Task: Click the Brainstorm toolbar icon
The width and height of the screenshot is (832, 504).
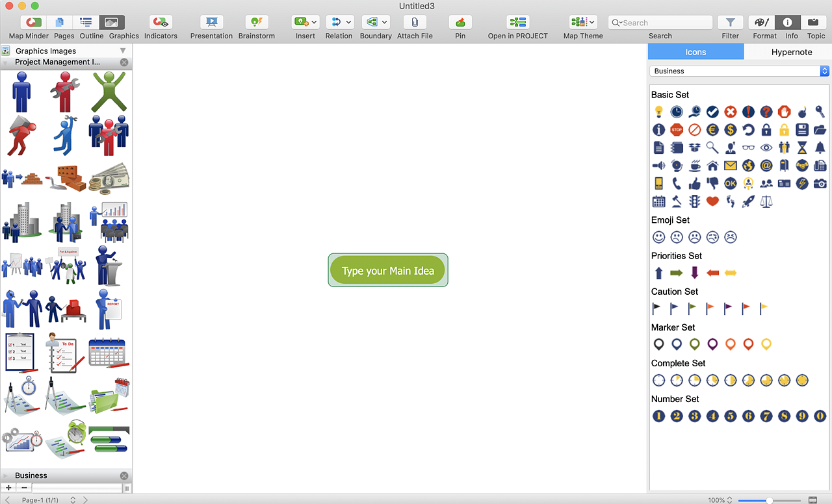Action: click(256, 22)
